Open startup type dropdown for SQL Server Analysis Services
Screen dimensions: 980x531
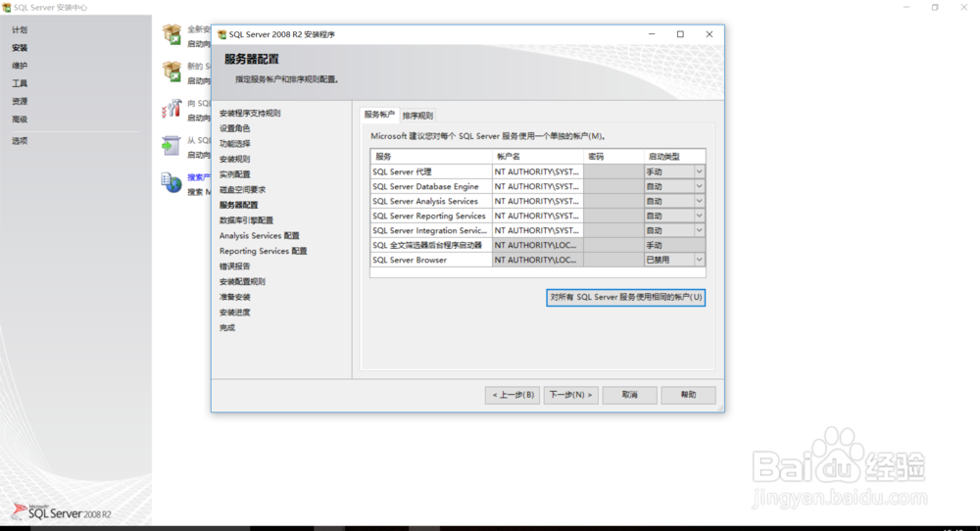click(x=700, y=201)
